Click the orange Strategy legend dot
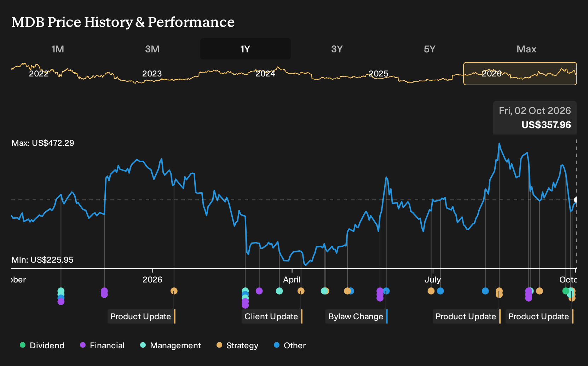This screenshot has height=366, width=588. tap(219, 345)
